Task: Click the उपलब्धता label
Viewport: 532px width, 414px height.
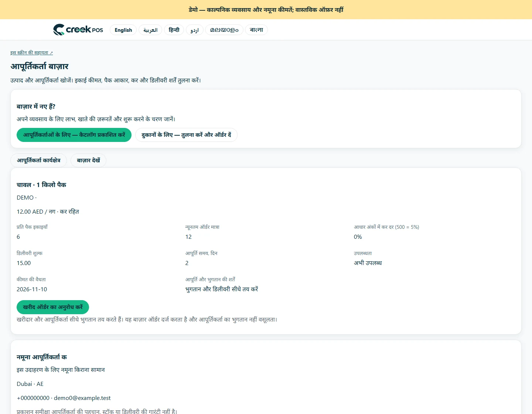Action: 363,253
